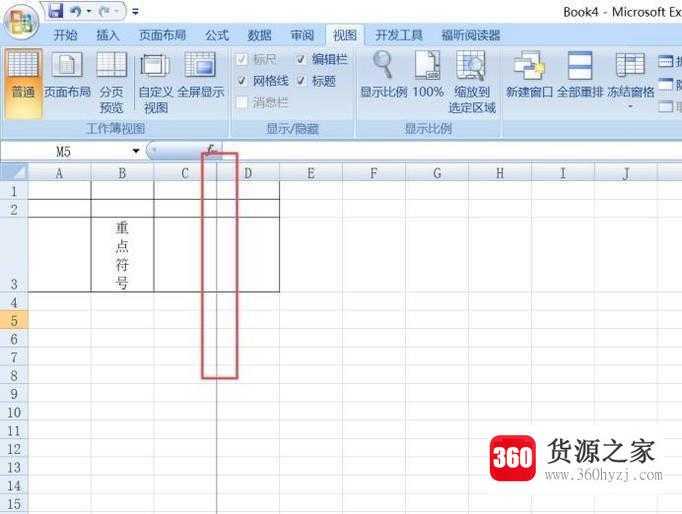Select row 15 header

click(x=14, y=504)
